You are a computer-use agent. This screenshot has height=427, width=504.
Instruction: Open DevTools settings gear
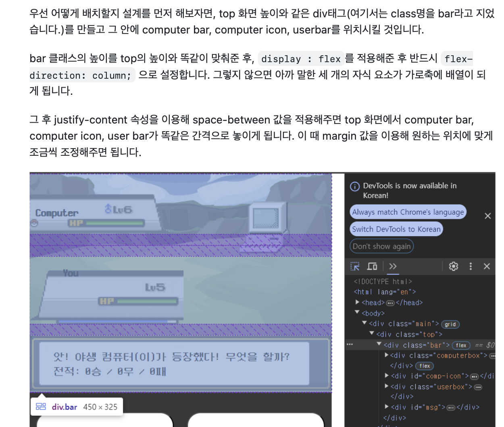(454, 266)
